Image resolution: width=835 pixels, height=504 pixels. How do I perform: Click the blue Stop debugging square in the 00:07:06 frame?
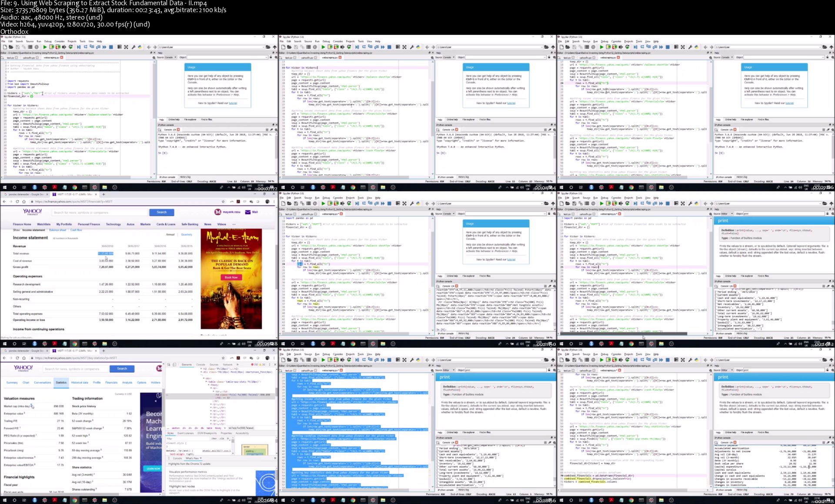coord(668,47)
